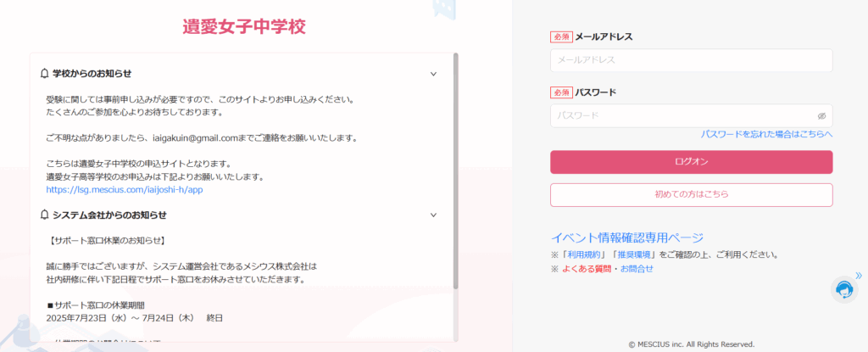Focus the メールアドレス input field
This screenshot has width=868, height=352.
coord(692,60)
